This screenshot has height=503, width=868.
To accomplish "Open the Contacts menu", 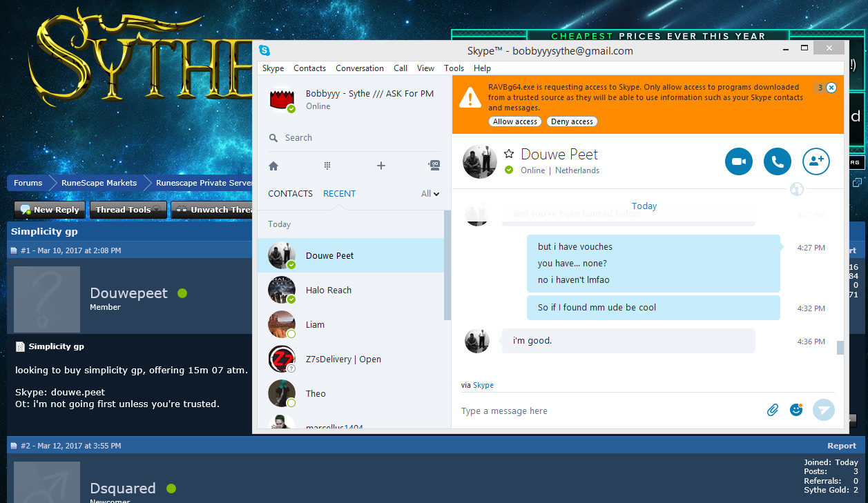I will pos(309,68).
